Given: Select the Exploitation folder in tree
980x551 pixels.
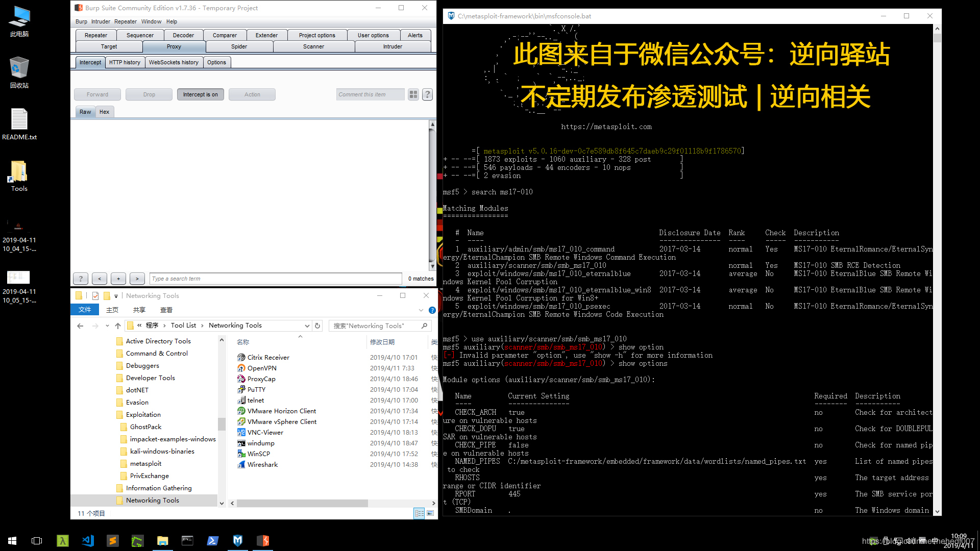Looking at the screenshot, I should (x=143, y=414).
